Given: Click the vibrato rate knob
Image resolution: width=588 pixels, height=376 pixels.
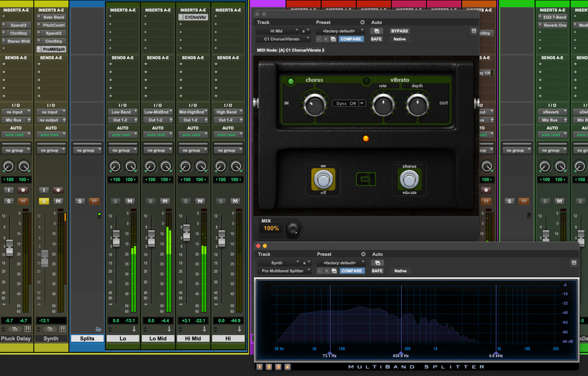Looking at the screenshot, I should pos(383,105).
